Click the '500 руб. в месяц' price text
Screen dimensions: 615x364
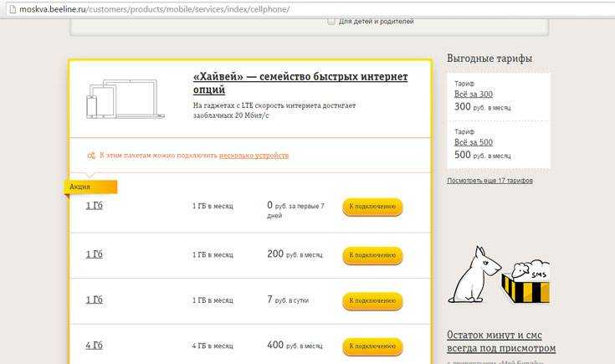[x=483, y=155]
